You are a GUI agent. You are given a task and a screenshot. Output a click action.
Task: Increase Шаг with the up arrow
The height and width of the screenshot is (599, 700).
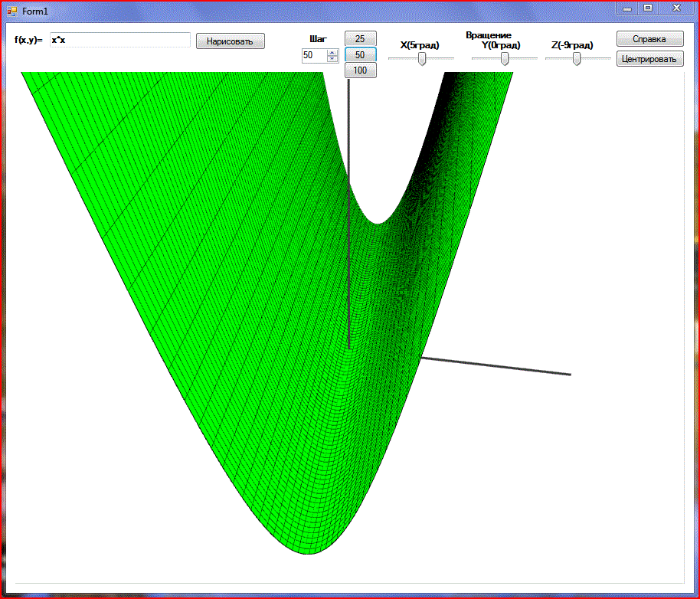[332, 52]
